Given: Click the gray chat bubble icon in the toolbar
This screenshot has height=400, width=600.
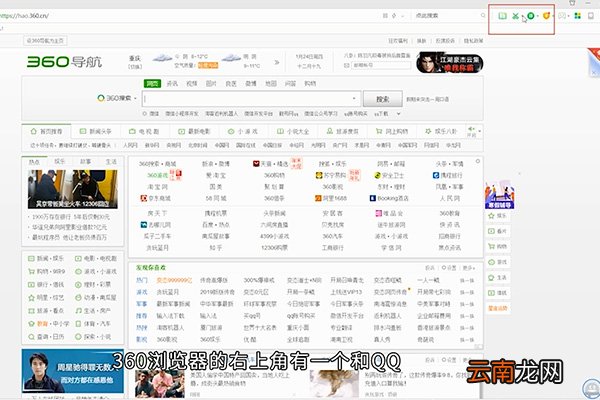Looking at the screenshot, I should [x=562, y=16].
